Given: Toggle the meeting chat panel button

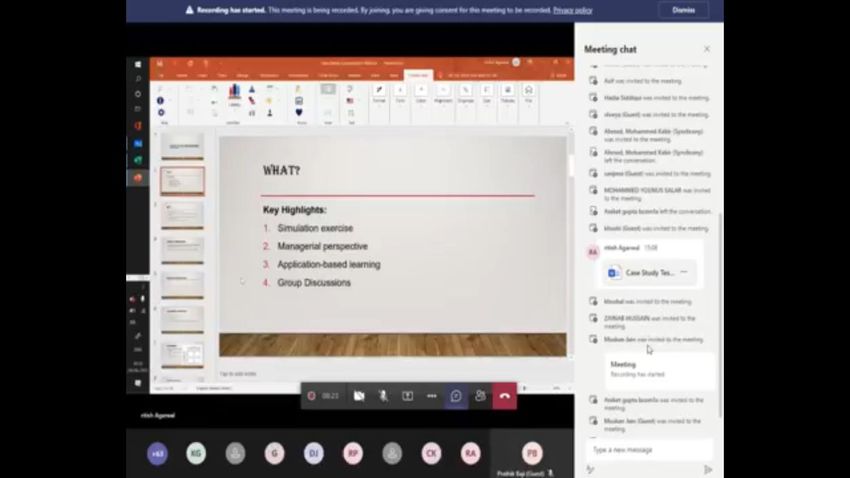Looking at the screenshot, I should click(x=456, y=396).
